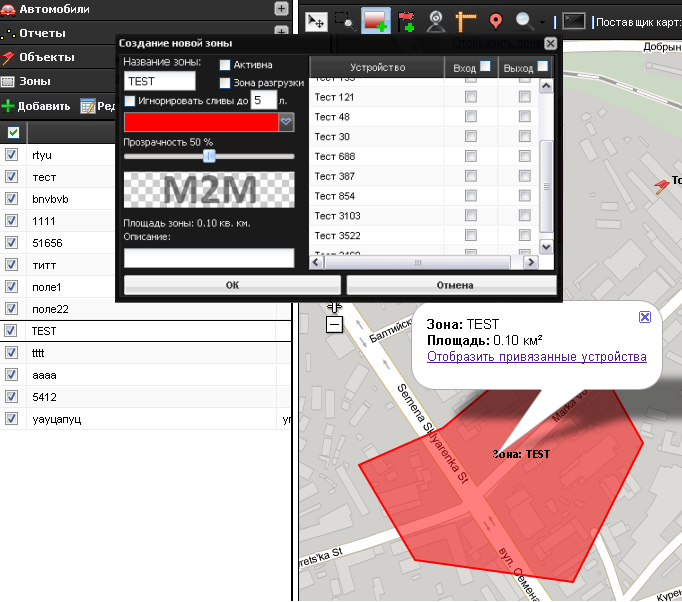682x602 pixels.
Task: Open the console terminal icon
Action: (573, 20)
